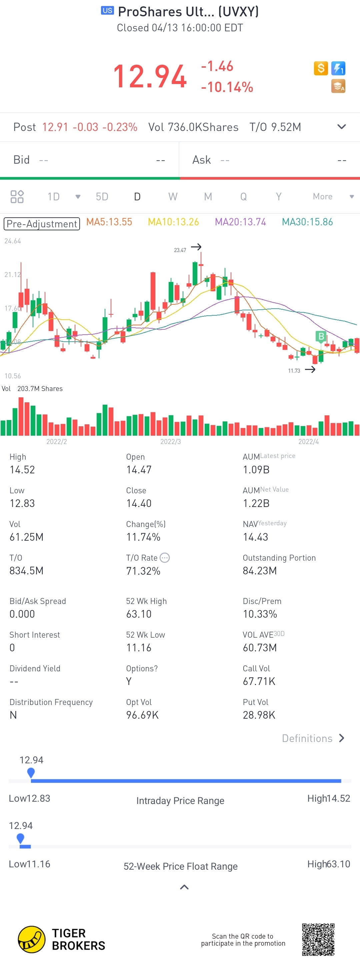Tap the MA10:13.26 indicator label

pos(174,222)
